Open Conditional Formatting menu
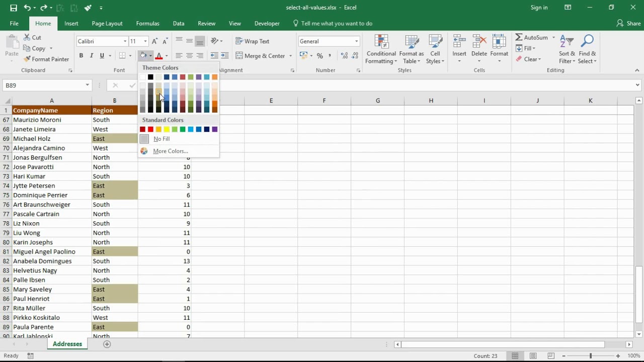 point(381,49)
